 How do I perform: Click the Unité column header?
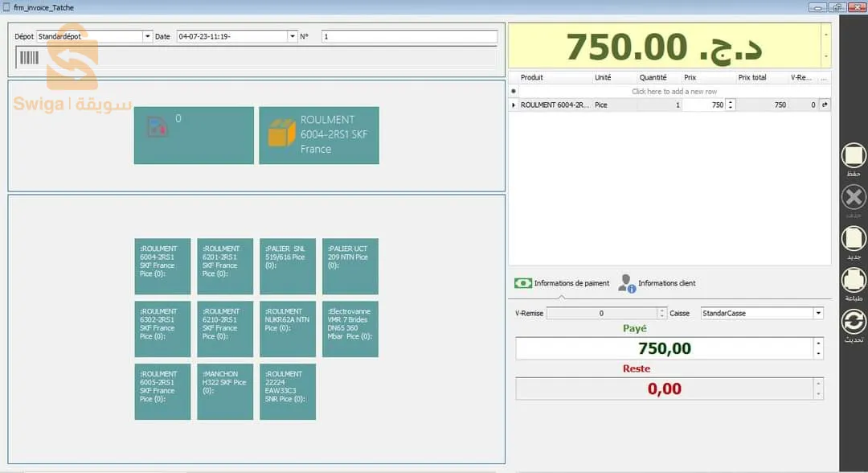pos(614,77)
